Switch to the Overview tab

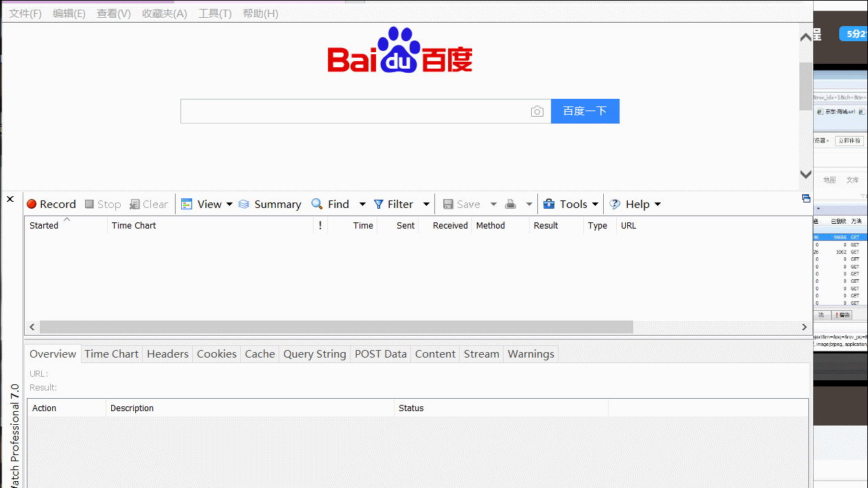coord(53,353)
